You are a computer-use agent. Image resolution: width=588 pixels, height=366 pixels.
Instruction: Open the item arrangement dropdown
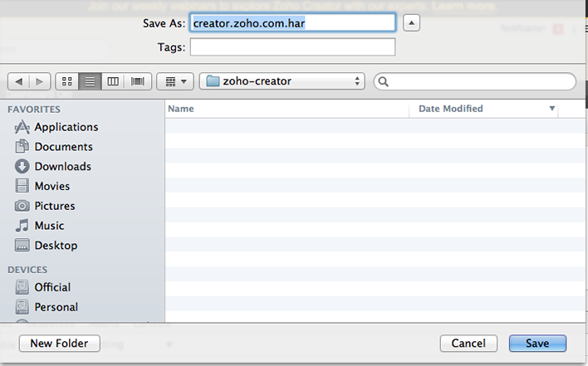pos(175,81)
